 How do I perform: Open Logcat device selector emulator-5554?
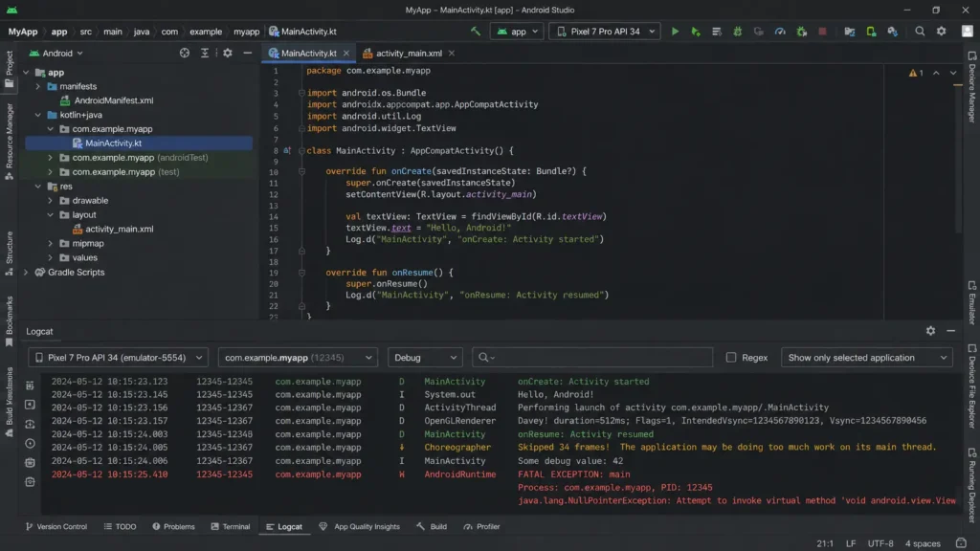pos(118,358)
